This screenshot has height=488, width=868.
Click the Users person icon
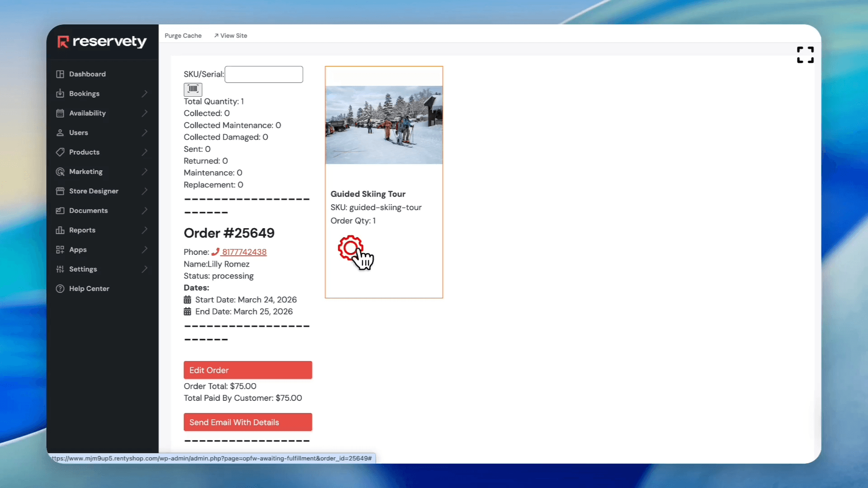tap(60, 132)
